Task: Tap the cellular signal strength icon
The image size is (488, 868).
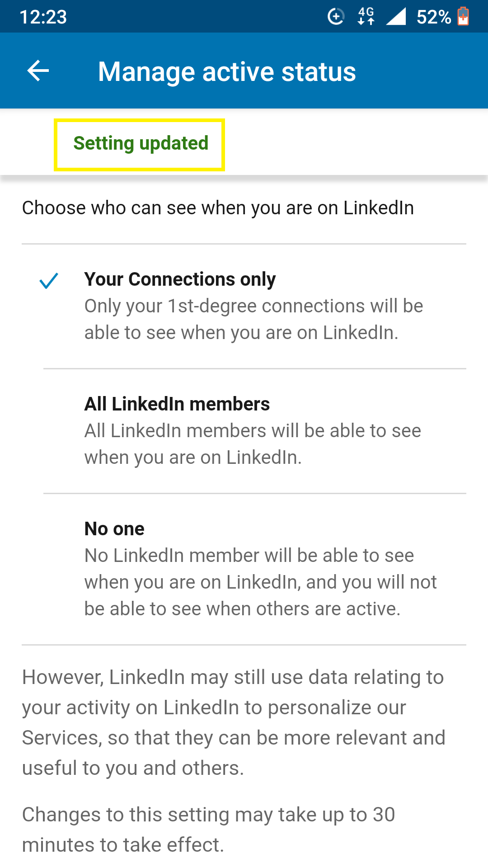Action: click(x=395, y=16)
